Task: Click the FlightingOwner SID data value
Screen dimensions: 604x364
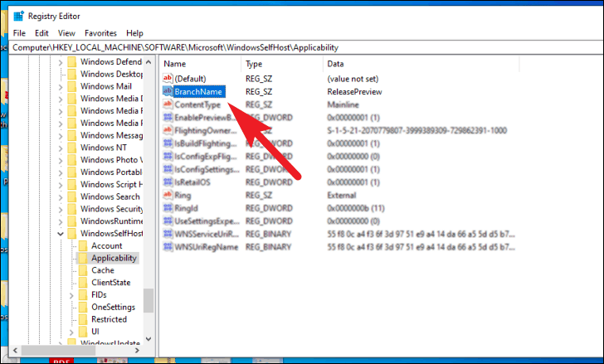Action: (416, 130)
